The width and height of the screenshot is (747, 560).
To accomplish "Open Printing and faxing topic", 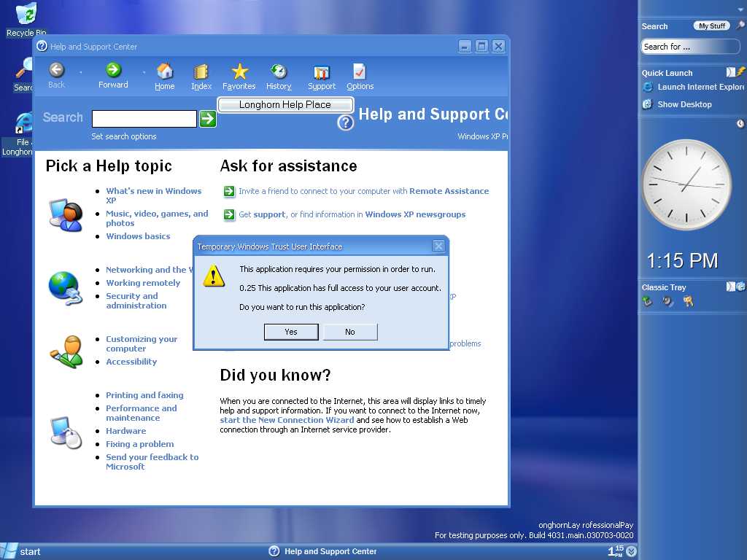I will (144, 395).
